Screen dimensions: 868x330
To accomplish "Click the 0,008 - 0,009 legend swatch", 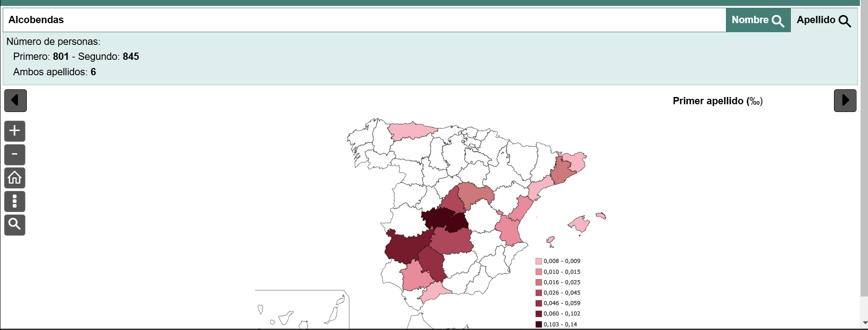I will point(538,261).
